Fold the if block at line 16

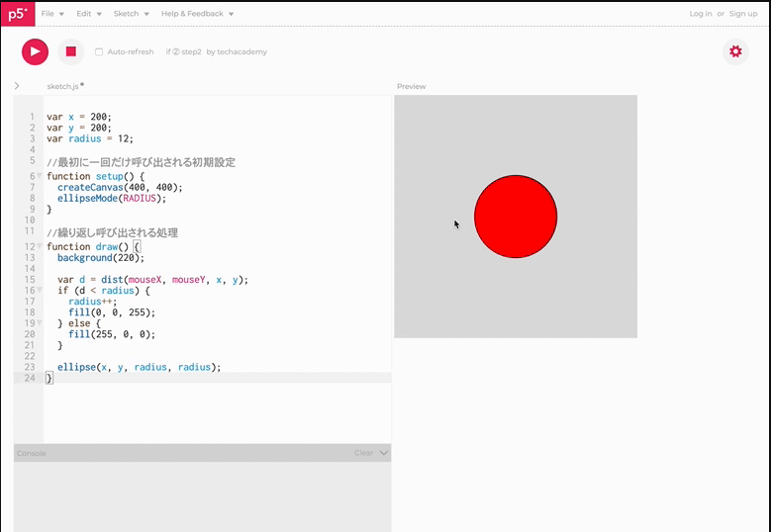pos(40,291)
